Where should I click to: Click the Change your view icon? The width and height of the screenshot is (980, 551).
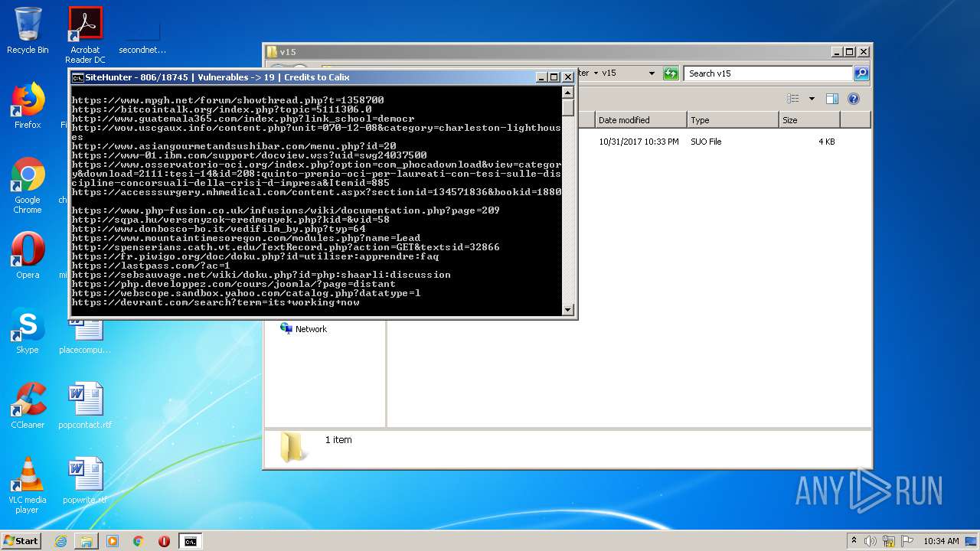[x=793, y=99]
